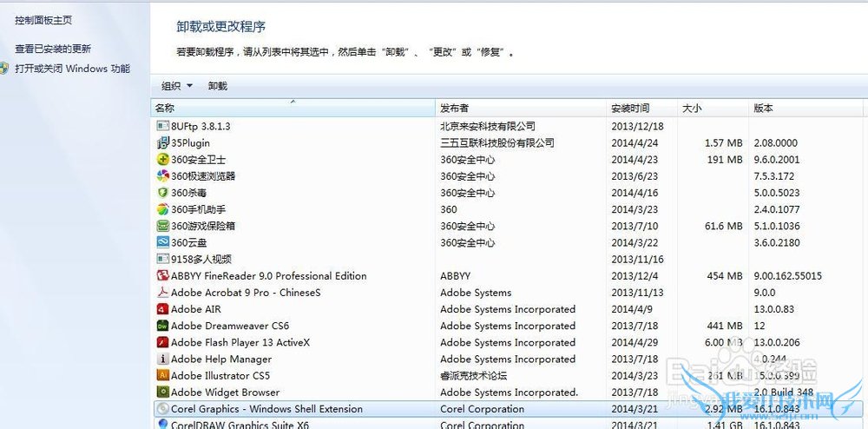
Task: Open 控制面板主页 link
Action: 43,20
